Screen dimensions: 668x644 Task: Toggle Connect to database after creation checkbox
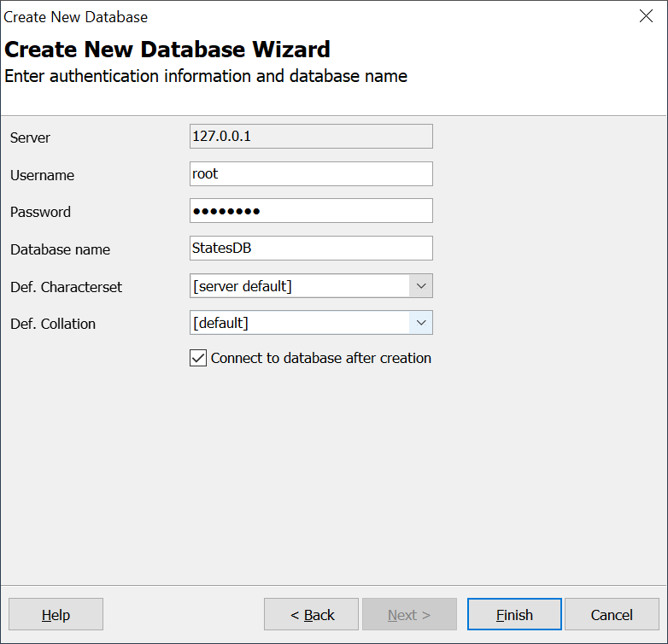(198, 358)
